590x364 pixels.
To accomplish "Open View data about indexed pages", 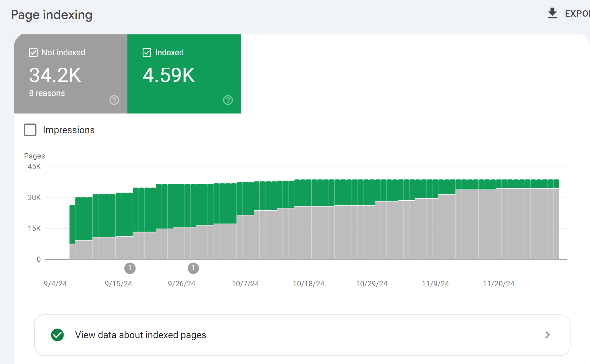I will pyautogui.click(x=302, y=335).
